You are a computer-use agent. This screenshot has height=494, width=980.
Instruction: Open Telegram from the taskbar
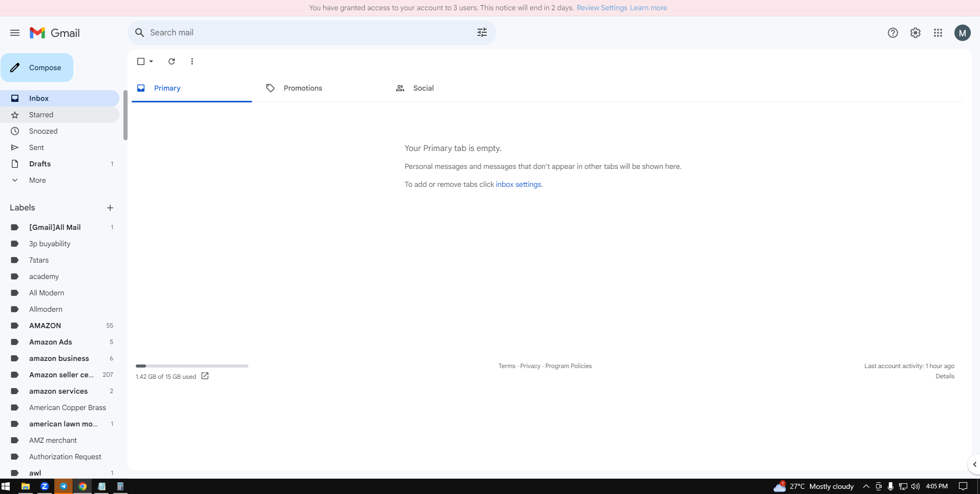[x=64, y=486]
